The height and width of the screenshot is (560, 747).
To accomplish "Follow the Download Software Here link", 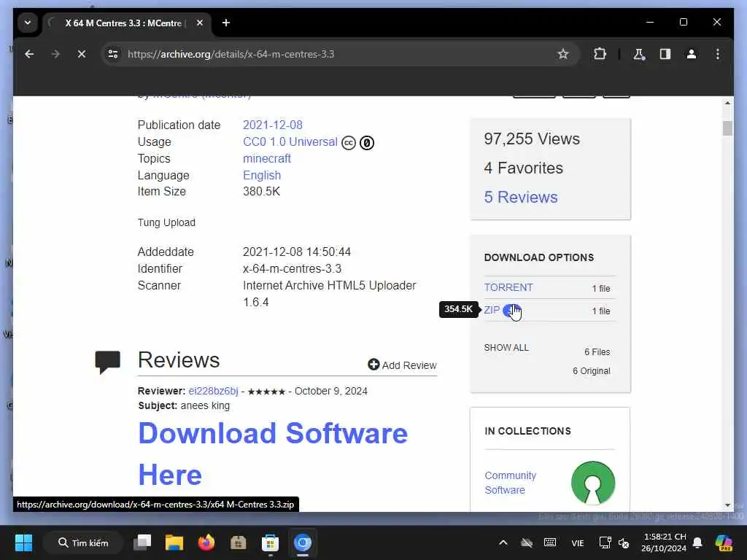I will point(273,454).
